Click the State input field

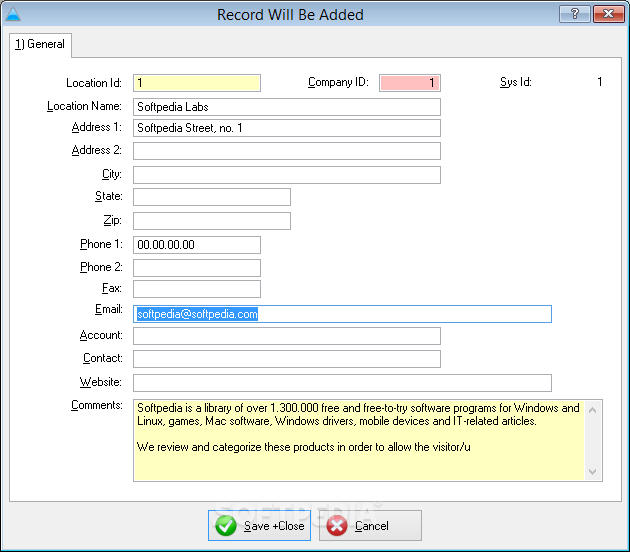pyautogui.click(x=212, y=197)
